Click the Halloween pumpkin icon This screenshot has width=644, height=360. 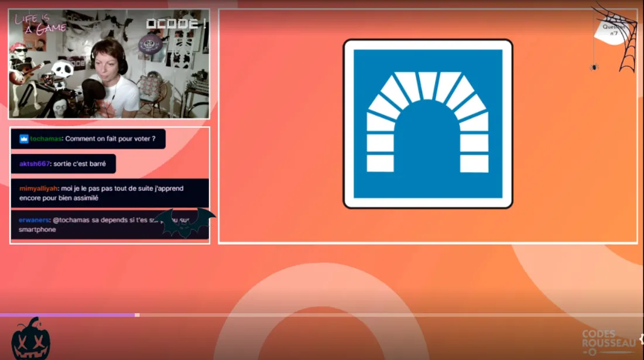(x=30, y=340)
